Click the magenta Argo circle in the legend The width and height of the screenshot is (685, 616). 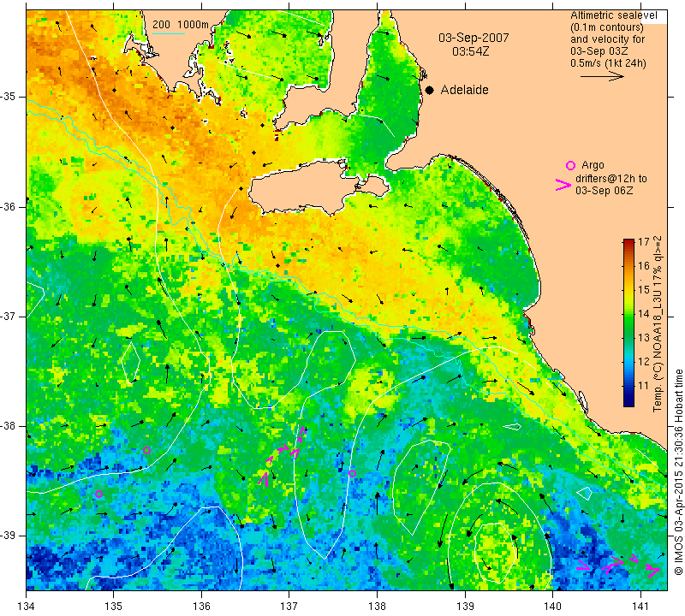(570, 165)
